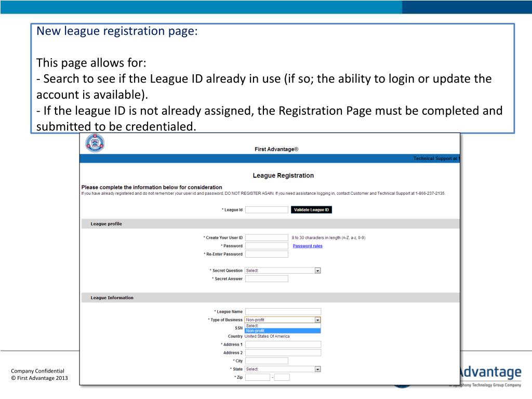
Task: Click the Validate League ID button
Action: [312, 210]
